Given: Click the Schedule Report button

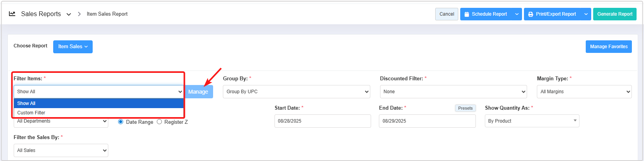Looking at the screenshot, I should pyautogui.click(x=486, y=14).
